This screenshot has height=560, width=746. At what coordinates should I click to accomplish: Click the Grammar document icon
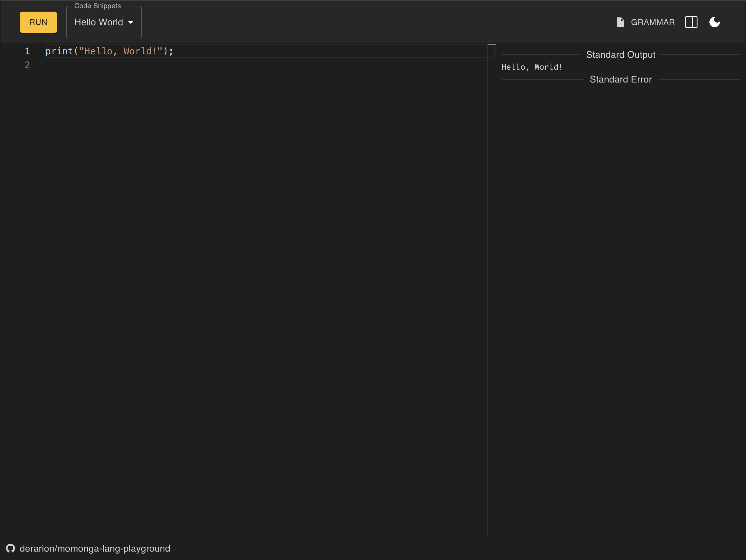620,22
